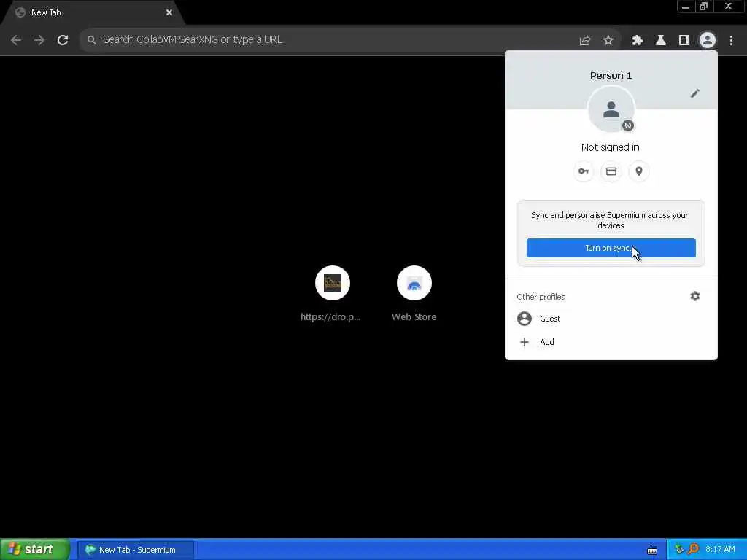Bookmark this tab with the star icon

pyautogui.click(x=608, y=41)
